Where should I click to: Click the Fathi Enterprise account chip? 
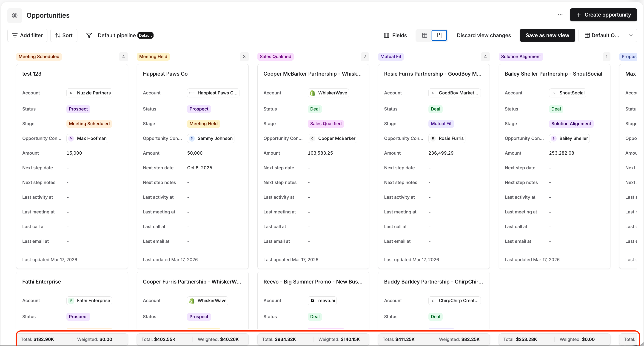[89, 301]
